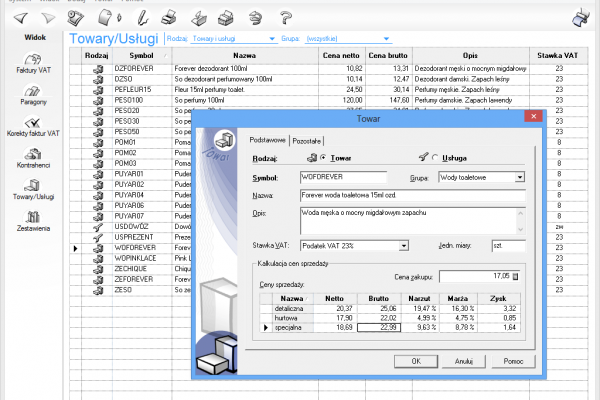Viewport: 600px width, 400px height.
Task: Click calculator icon beside Cena zakupu
Action: (x=517, y=276)
